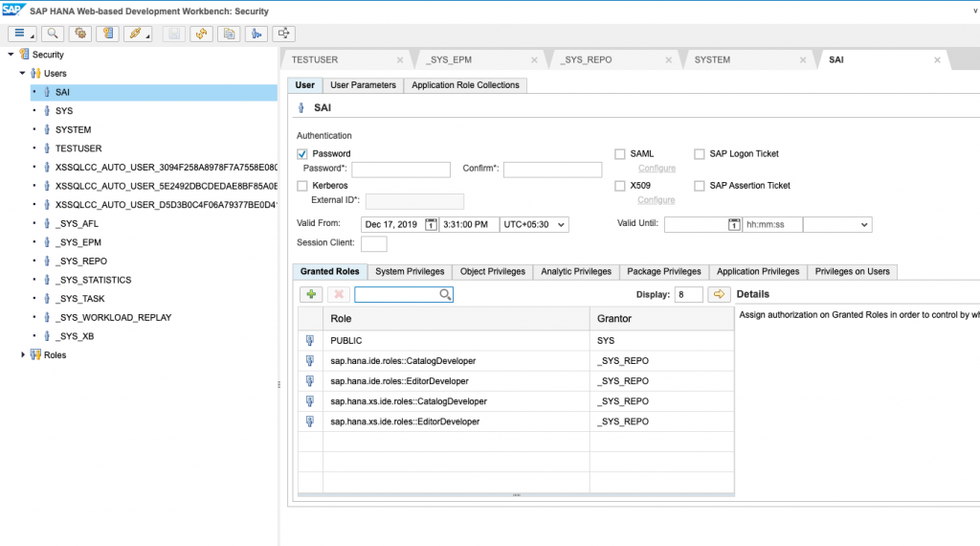Open the Privileges on Users tab
The width and height of the screenshot is (980, 546).
[853, 271]
